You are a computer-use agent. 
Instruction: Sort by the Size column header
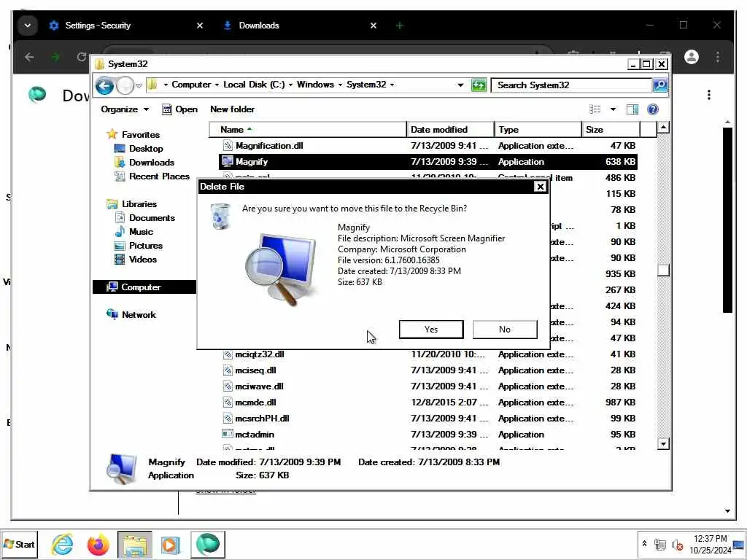tap(611, 130)
